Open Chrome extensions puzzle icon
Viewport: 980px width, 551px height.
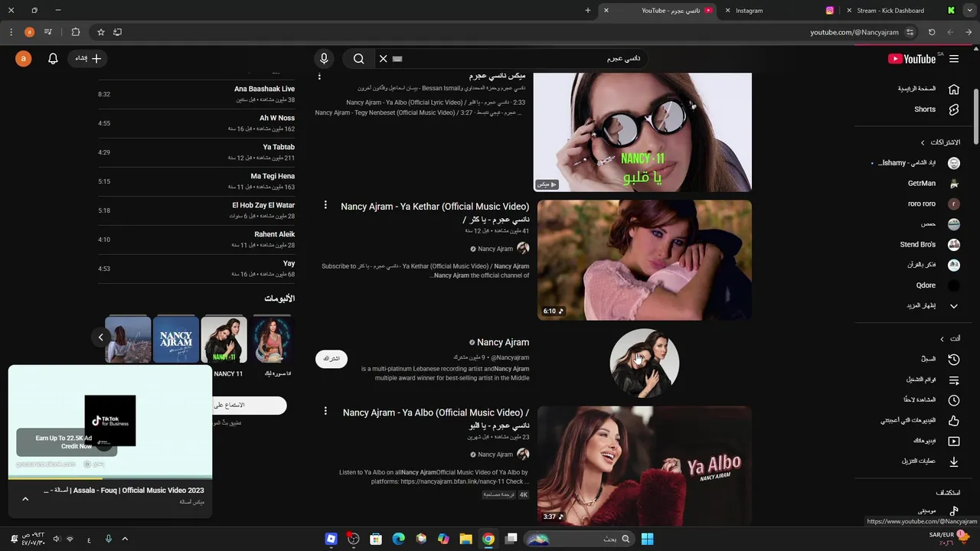[x=75, y=32]
